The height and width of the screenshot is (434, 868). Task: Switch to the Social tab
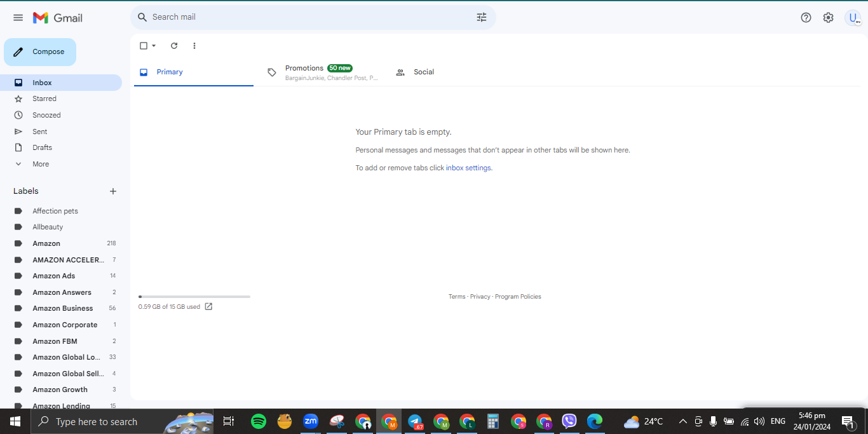(449, 72)
